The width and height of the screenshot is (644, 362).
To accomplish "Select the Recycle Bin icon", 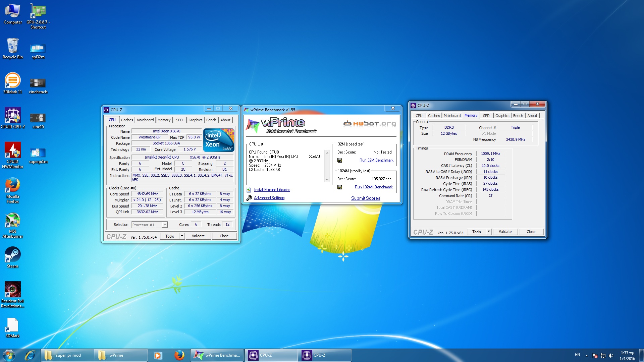I will point(13,49).
